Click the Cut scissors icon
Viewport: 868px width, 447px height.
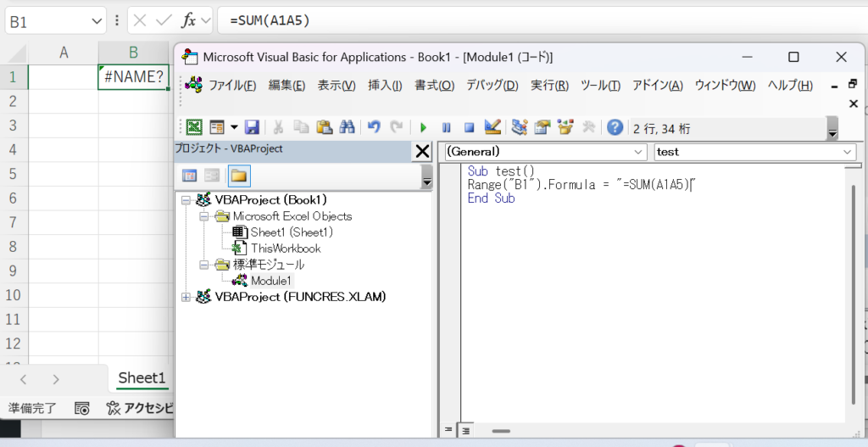coord(278,128)
